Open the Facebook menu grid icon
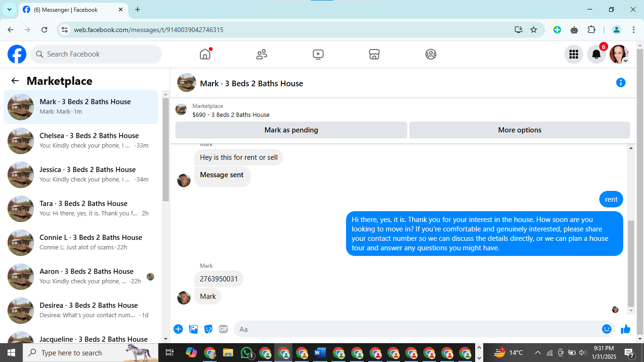Viewport: 644px width, 362px height. (x=574, y=54)
